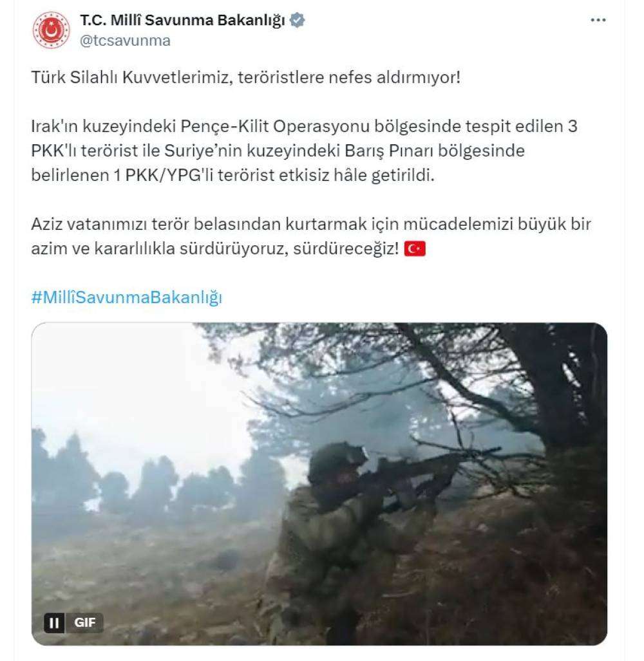This screenshot has height=661, width=644.
Task: Click the soldier's helmet in the GIF
Action: 337,461
